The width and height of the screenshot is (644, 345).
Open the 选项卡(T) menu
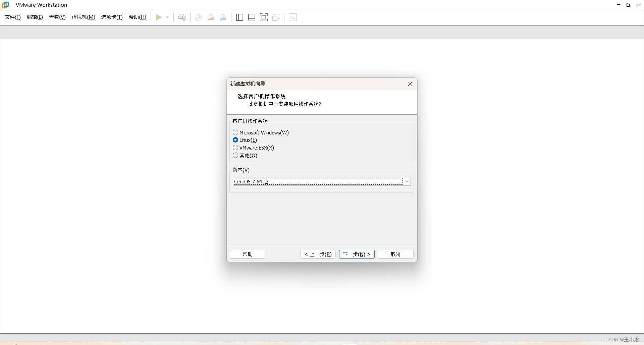tap(112, 17)
